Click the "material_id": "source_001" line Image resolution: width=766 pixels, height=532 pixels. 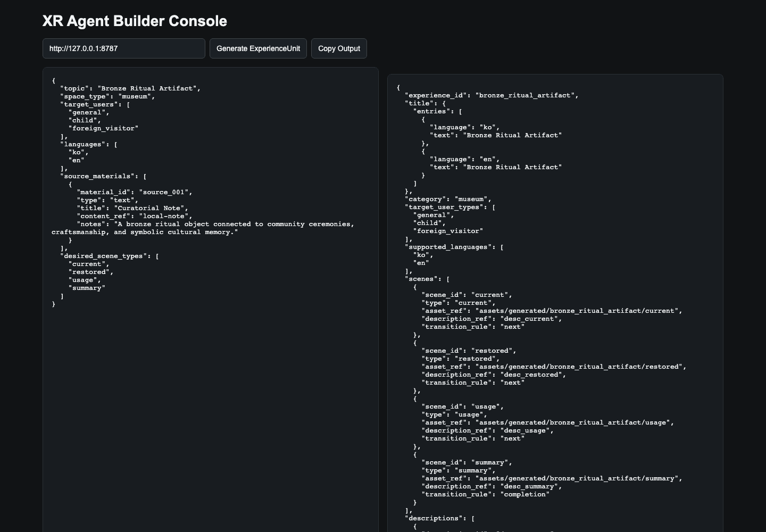(135, 192)
